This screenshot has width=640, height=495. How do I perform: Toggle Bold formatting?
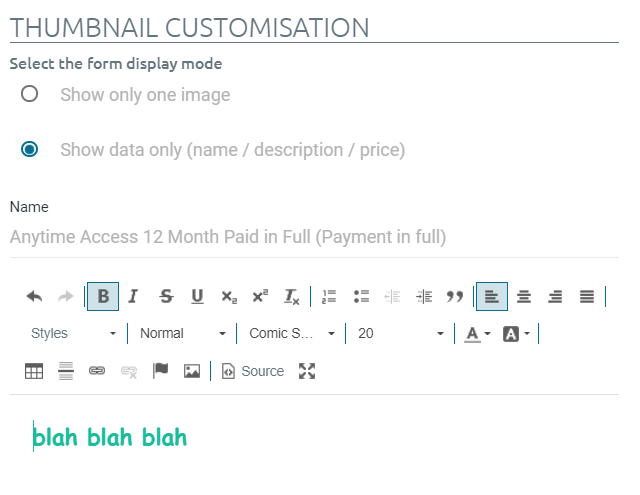(x=103, y=297)
